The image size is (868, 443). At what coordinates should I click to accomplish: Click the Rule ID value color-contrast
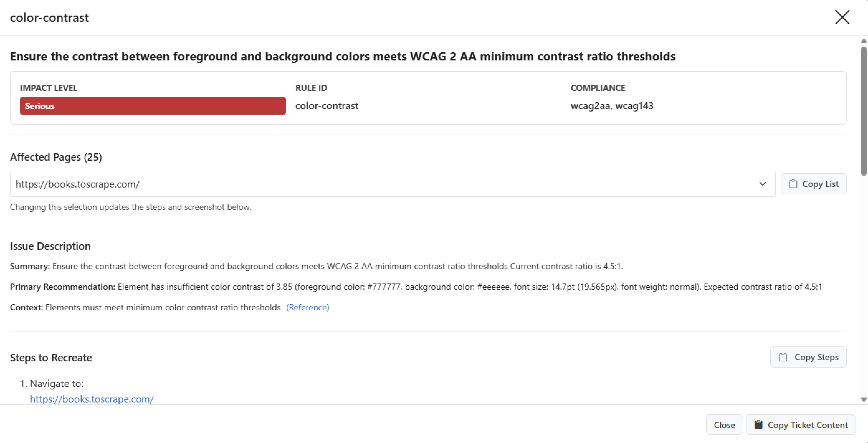click(327, 106)
